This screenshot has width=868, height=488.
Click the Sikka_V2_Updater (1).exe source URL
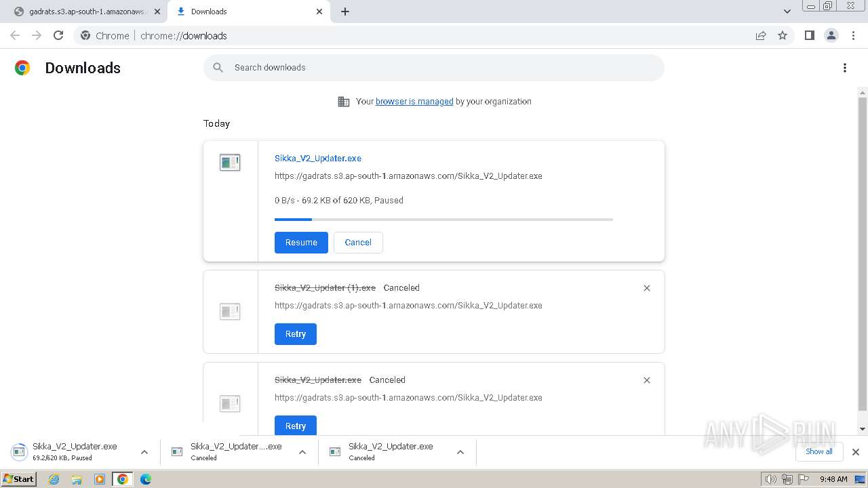click(x=408, y=306)
